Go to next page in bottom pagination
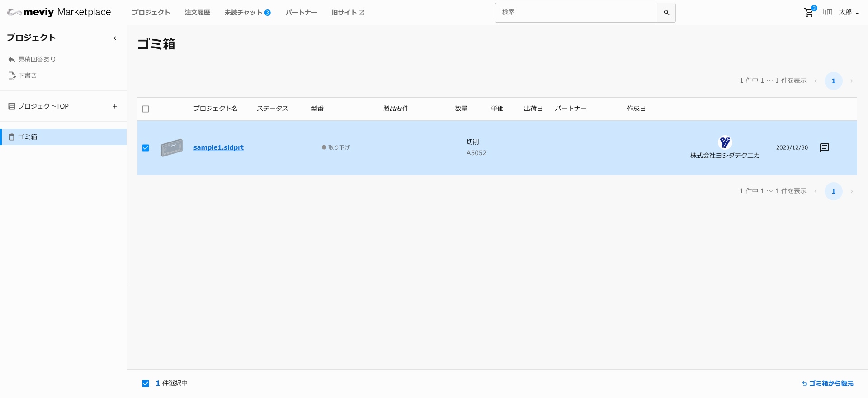Screen dimensions: 868x398 tap(852, 191)
